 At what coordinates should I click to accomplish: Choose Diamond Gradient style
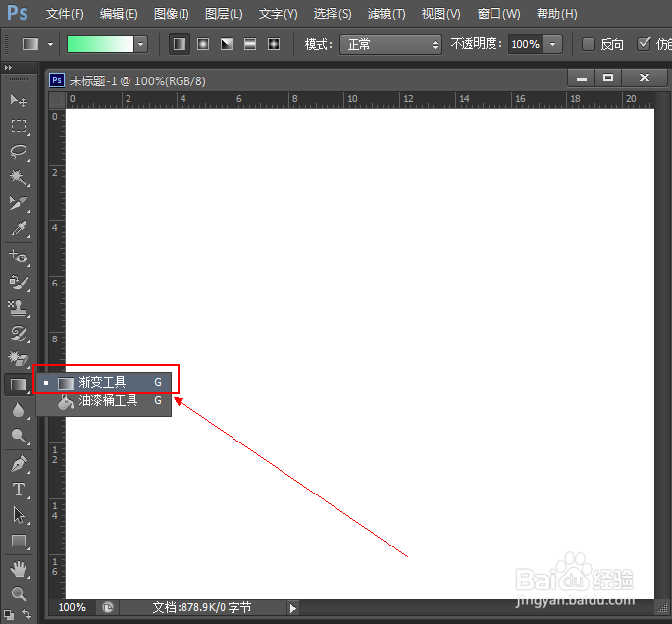point(274,44)
